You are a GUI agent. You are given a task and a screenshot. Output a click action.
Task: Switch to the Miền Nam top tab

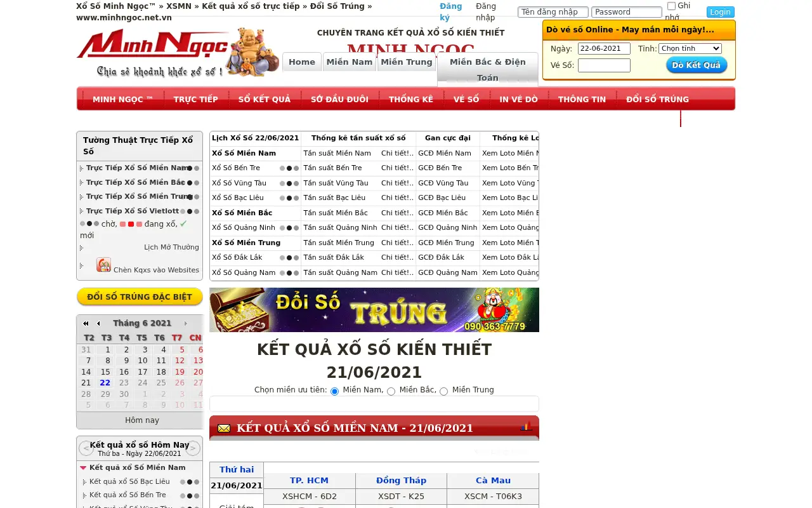(350, 62)
